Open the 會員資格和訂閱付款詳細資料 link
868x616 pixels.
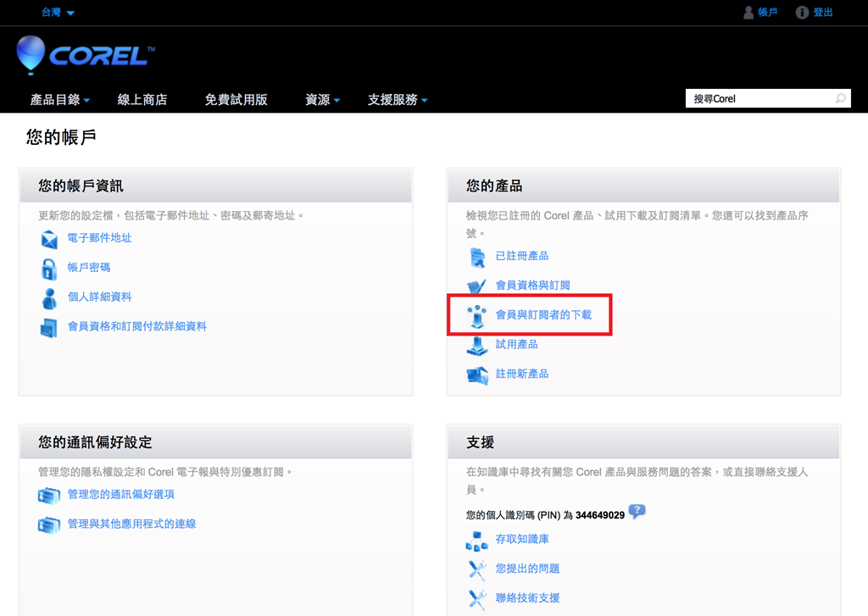[x=137, y=326]
